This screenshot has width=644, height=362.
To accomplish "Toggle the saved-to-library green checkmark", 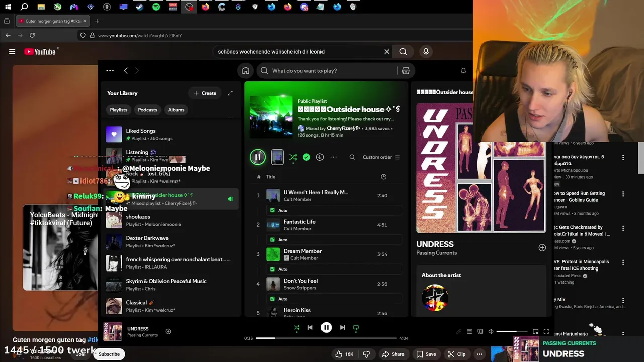I will [x=306, y=157].
